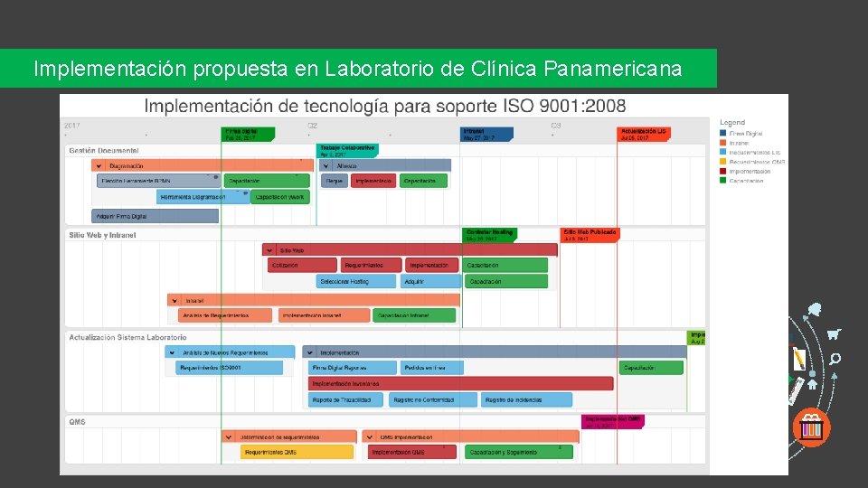Click the ISO 9001:2008 chart title
Viewport: 868px width, 488px height.
click(x=385, y=106)
